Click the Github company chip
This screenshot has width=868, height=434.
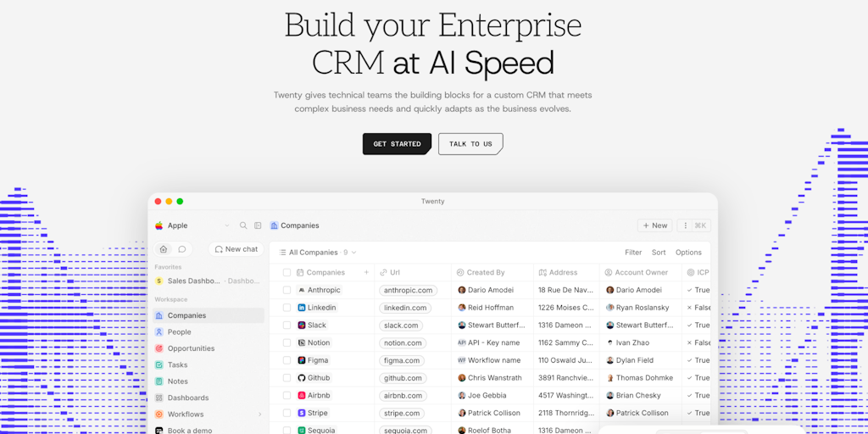click(314, 377)
